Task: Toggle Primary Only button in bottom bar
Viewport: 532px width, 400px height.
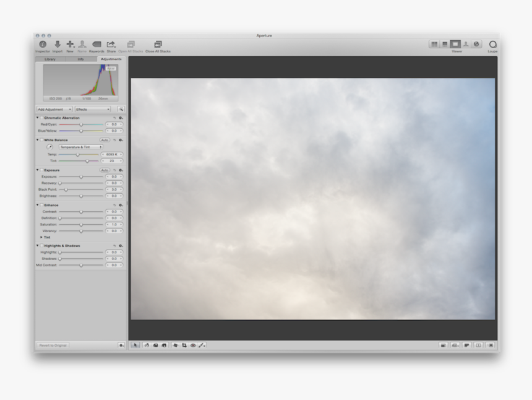Action: click(478, 346)
